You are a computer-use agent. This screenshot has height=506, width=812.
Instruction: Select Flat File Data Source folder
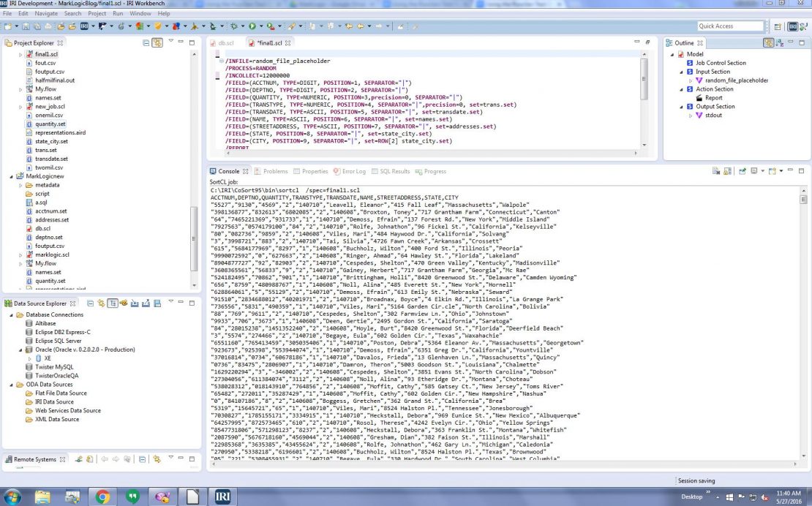[x=61, y=393]
